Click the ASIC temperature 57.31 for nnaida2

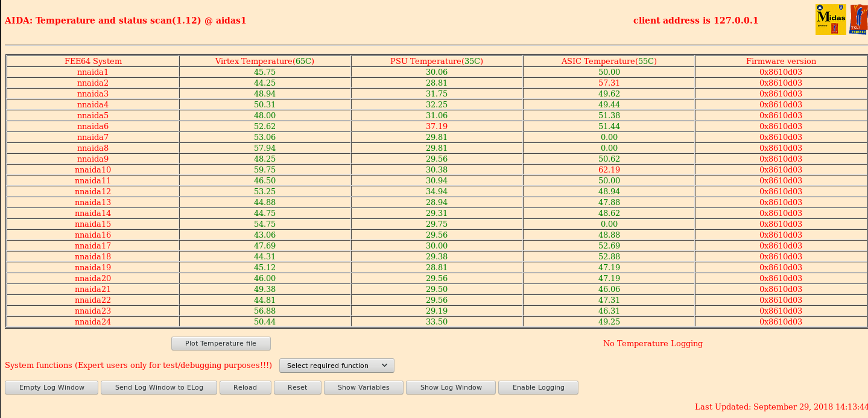(x=609, y=83)
